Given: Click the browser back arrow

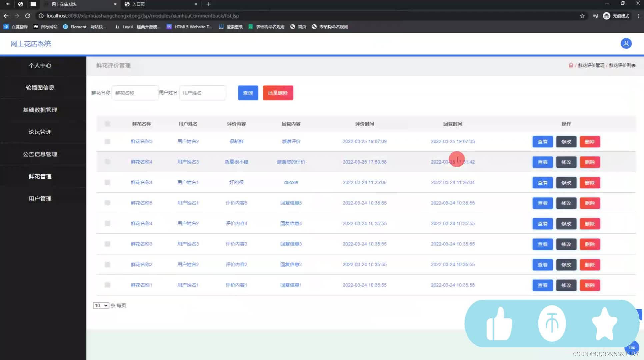Looking at the screenshot, I should click(x=6, y=16).
